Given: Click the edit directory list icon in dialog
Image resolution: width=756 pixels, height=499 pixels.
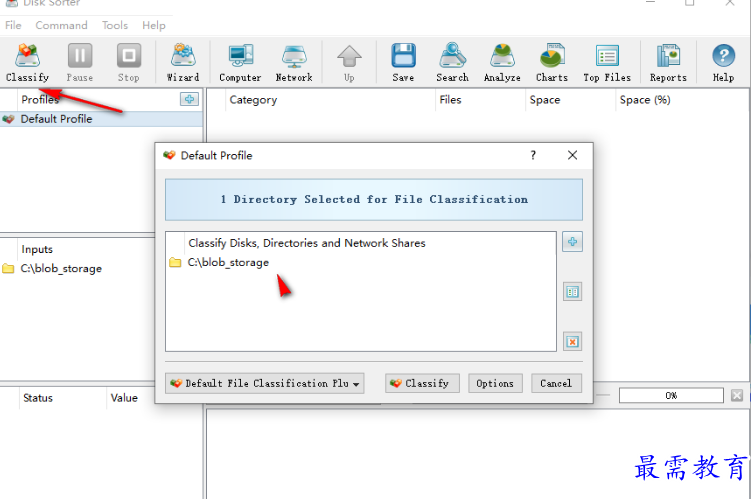Looking at the screenshot, I should point(572,292).
